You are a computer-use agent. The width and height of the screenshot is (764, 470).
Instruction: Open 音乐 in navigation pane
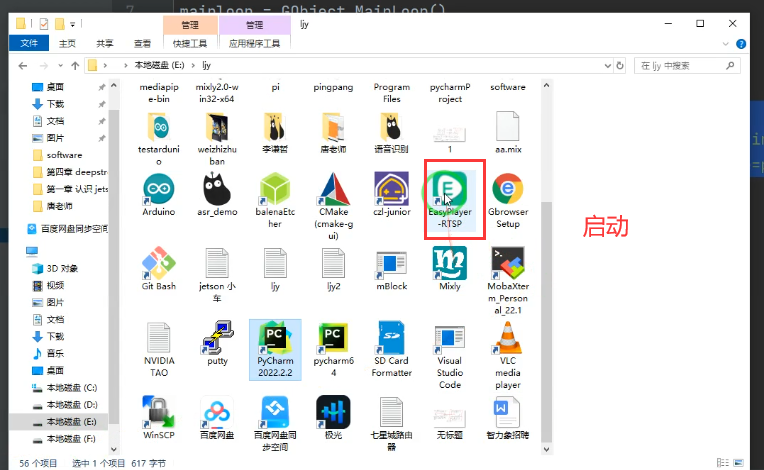coord(55,353)
